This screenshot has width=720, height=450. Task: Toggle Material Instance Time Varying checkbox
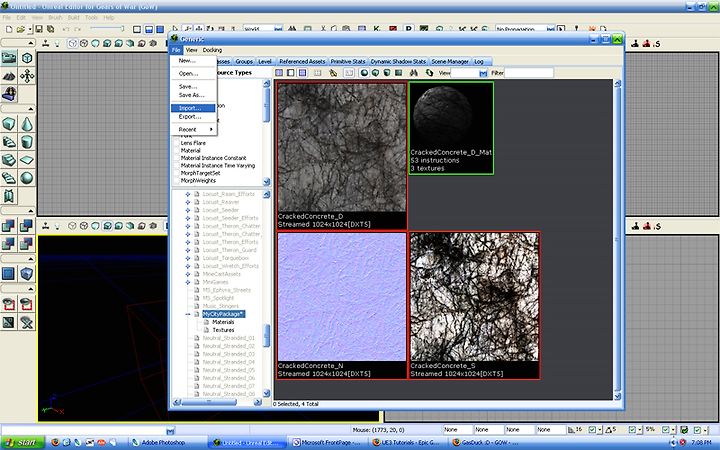pos(176,165)
